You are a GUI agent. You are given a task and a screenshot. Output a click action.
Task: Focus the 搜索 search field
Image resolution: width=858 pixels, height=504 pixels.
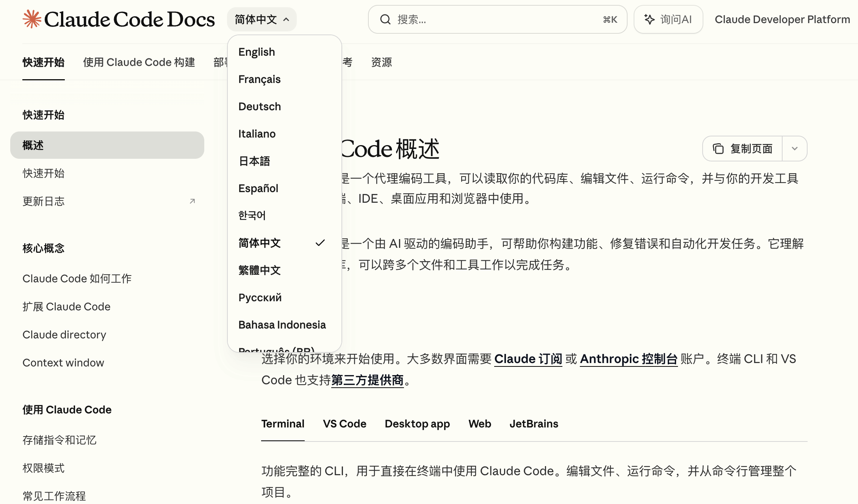(493, 19)
